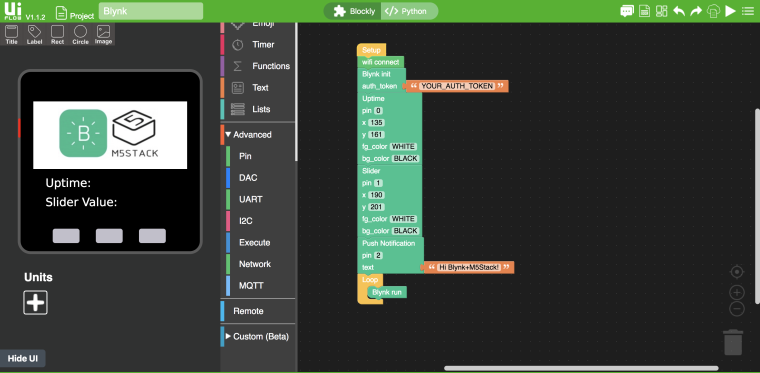
Task: Select the wifi connect block
Action: click(x=380, y=62)
